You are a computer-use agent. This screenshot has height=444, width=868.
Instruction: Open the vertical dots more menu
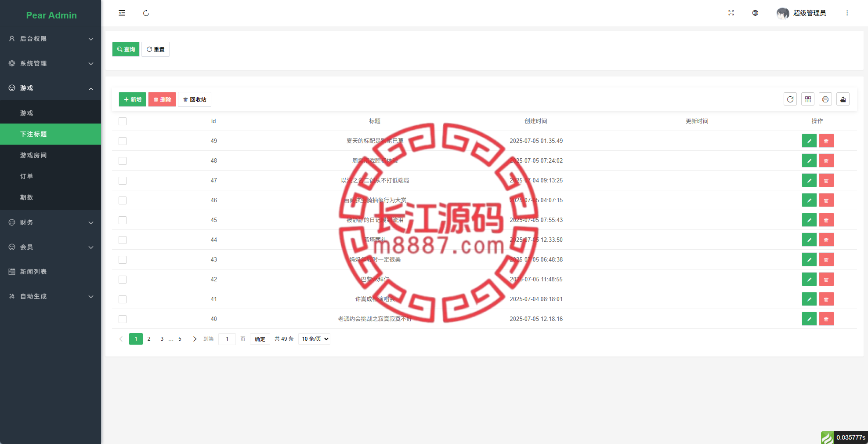click(x=847, y=13)
